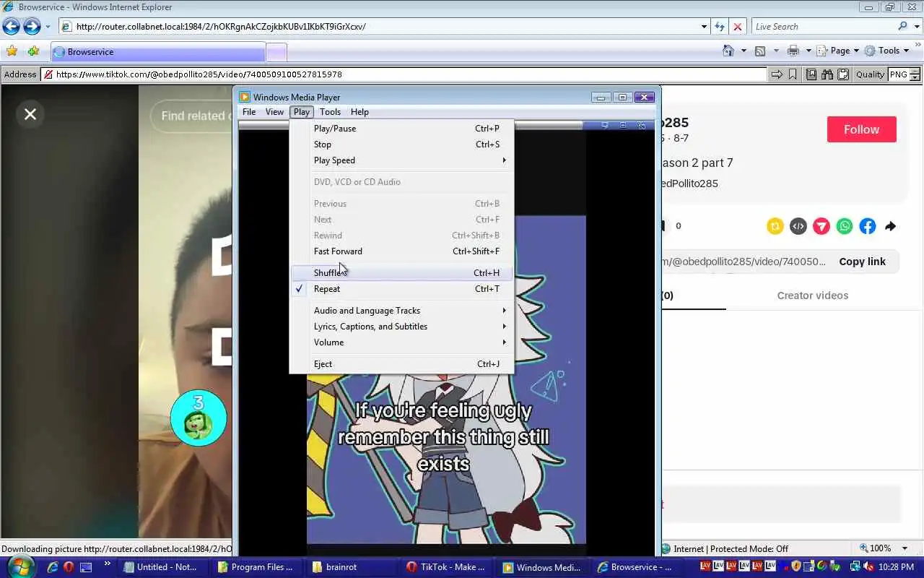Click the Go arrow beside the Address field
924x578 pixels.
777,74
